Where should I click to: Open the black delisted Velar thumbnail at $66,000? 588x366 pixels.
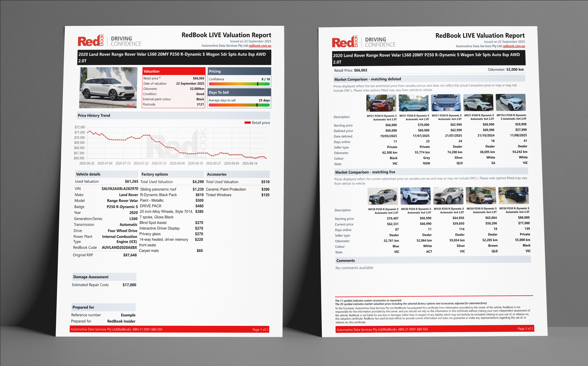pos(381,103)
